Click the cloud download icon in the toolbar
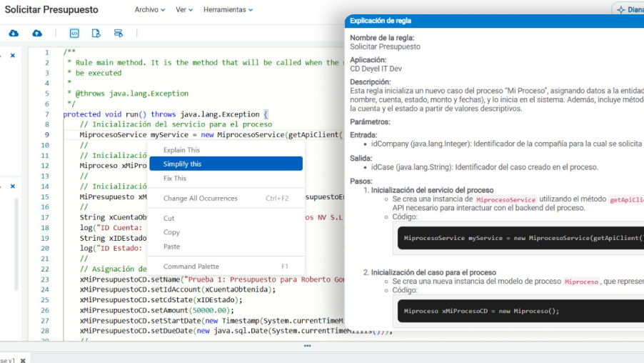Image resolution: width=644 pixels, height=363 pixels. (14, 34)
